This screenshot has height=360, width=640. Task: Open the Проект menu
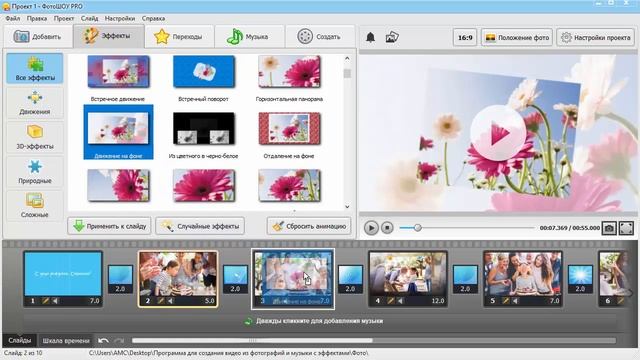tap(64, 18)
